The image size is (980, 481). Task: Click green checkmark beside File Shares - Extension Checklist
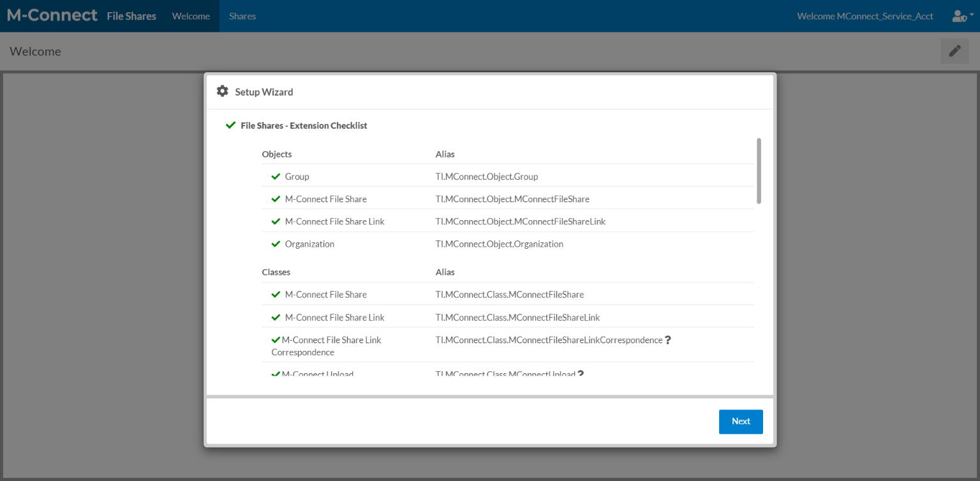230,125
